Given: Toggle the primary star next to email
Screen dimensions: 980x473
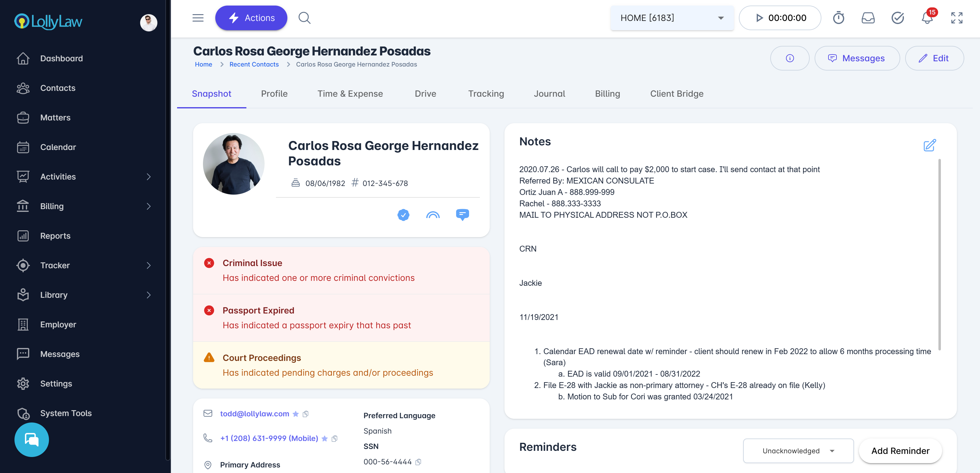Looking at the screenshot, I should click(x=296, y=414).
